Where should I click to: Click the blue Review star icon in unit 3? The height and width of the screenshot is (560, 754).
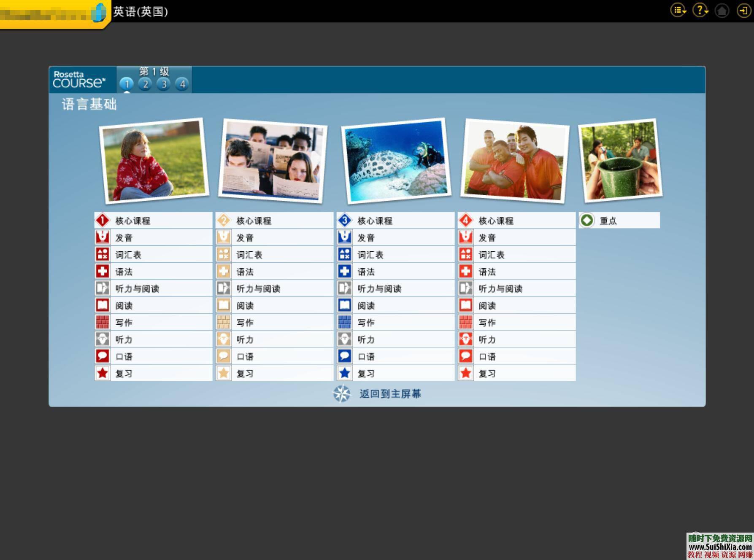tap(344, 373)
